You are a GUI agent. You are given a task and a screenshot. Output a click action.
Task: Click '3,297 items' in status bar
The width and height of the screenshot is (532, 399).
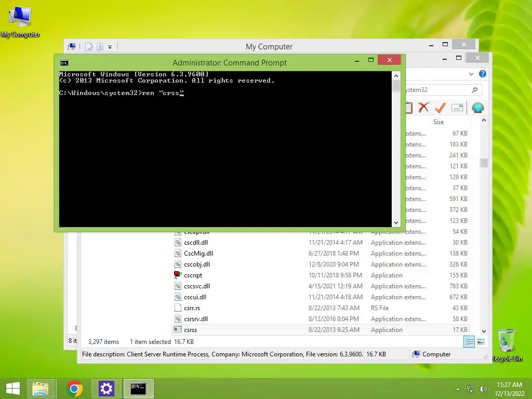pos(103,342)
